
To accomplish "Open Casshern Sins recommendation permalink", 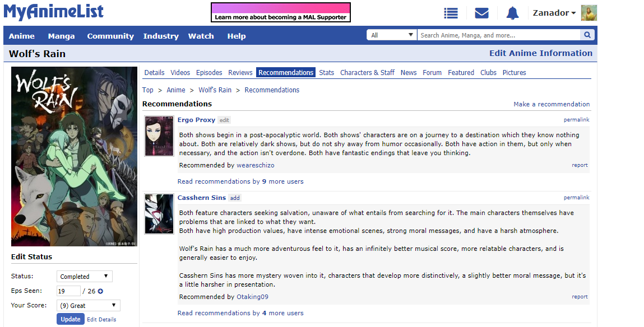I will click(577, 198).
